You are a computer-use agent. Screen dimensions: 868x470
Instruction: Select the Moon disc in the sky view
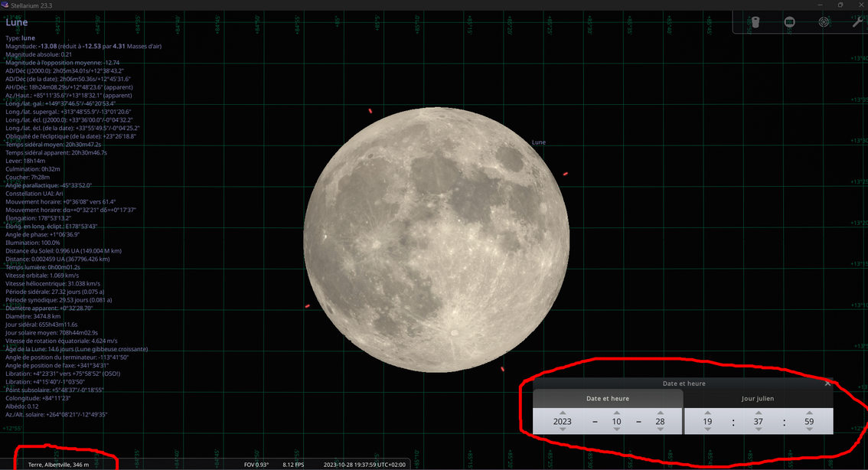(436, 240)
